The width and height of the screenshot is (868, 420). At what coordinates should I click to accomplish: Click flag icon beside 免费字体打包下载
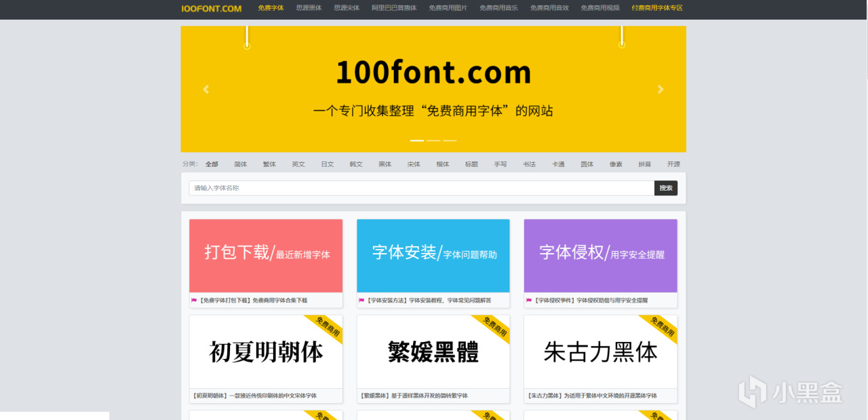tap(194, 300)
